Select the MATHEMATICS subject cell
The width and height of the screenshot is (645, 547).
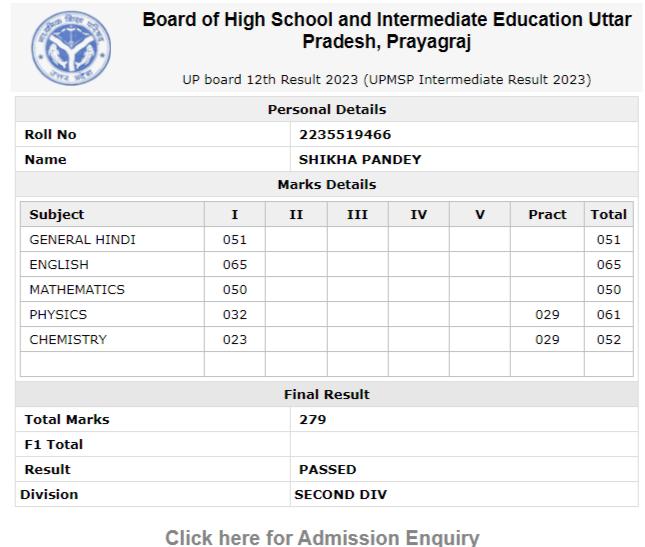pos(112,290)
